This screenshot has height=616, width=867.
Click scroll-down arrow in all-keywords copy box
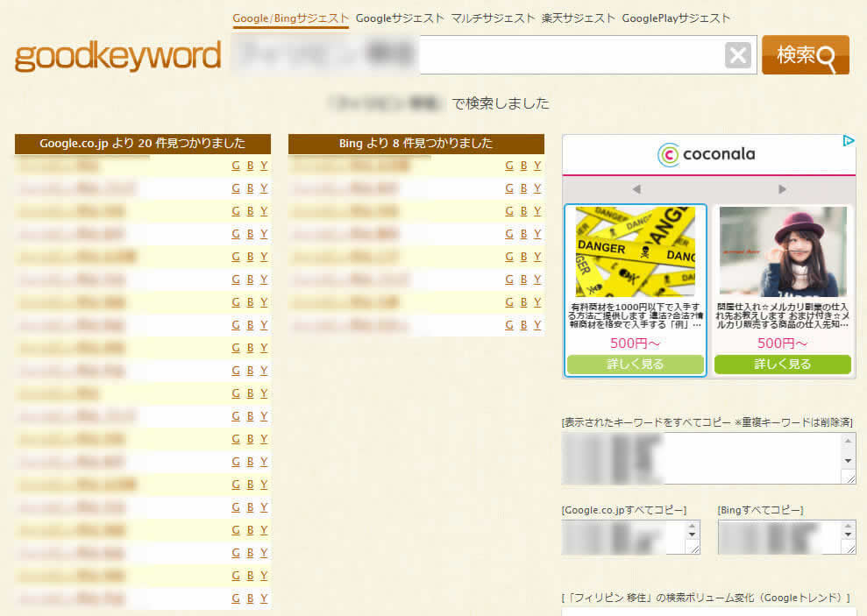click(849, 461)
